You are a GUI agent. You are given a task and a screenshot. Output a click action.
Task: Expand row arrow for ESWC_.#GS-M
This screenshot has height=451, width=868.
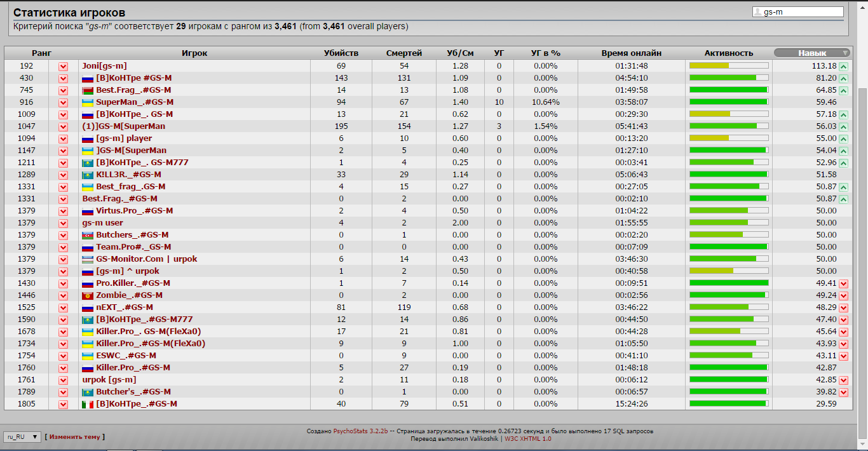[63, 356]
